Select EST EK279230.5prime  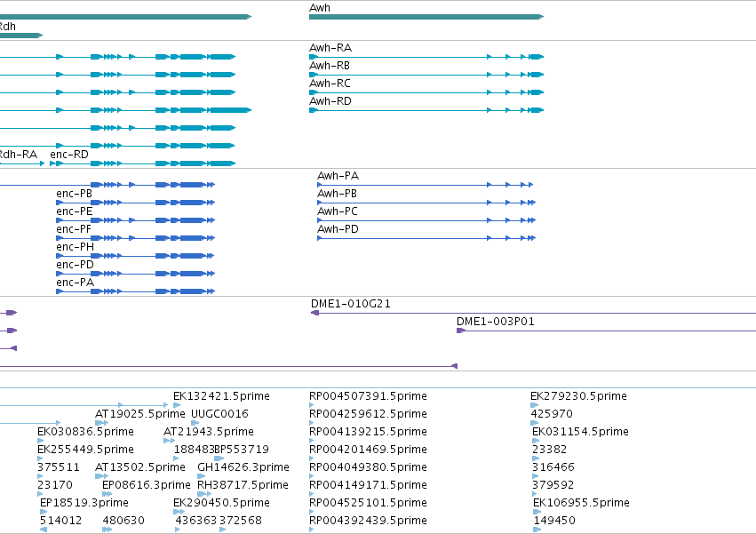579,396
